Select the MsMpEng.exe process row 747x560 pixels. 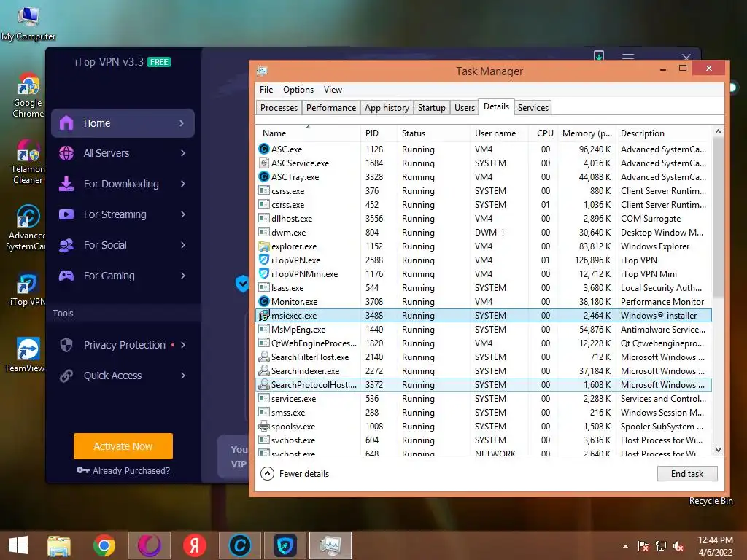coord(484,329)
